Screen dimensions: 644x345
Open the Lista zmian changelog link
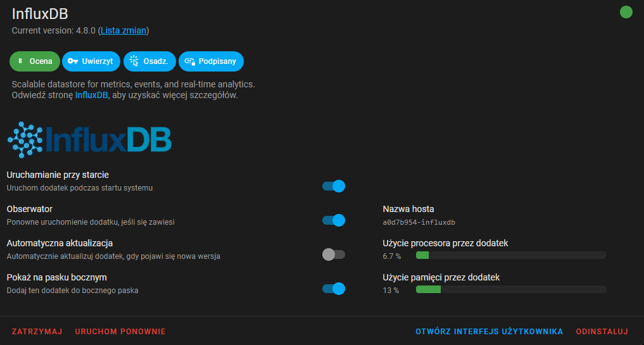pyautogui.click(x=123, y=30)
